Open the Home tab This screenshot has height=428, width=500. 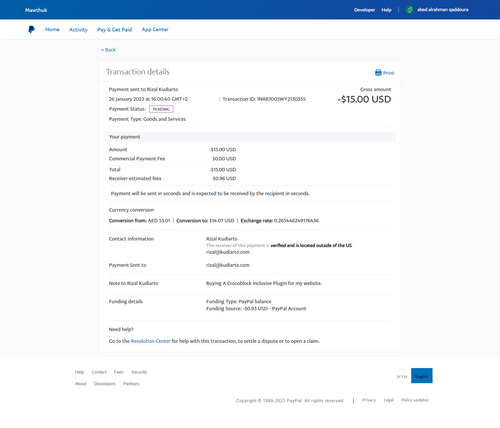pyautogui.click(x=52, y=29)
